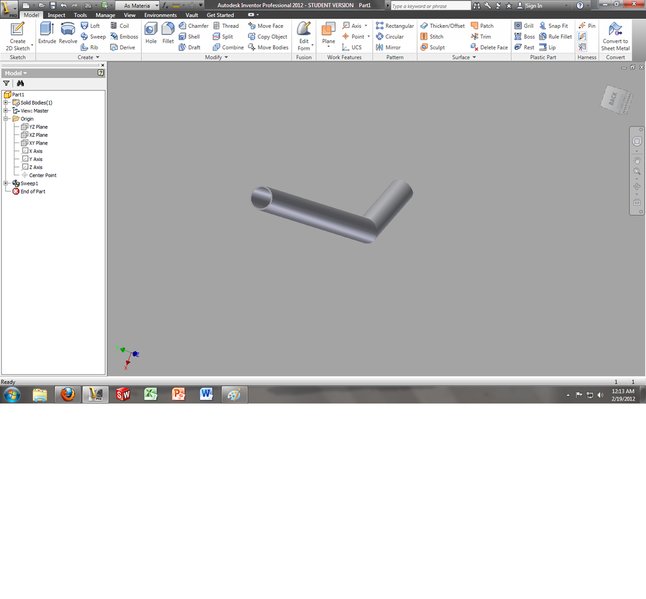The height and width of the screenshot is (599, 646).
Task: Select the Coil tool
Action: coord(120,26)
